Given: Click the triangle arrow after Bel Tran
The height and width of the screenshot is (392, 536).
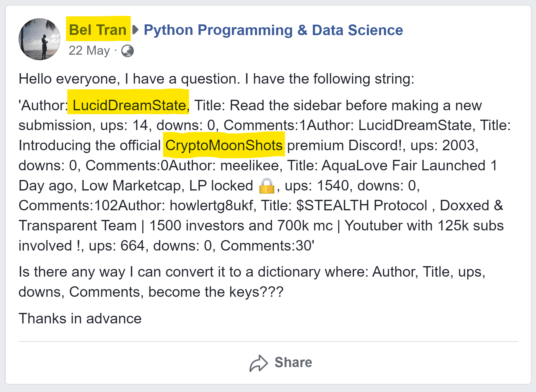Looking at the screenshot, I should (136, 29).
